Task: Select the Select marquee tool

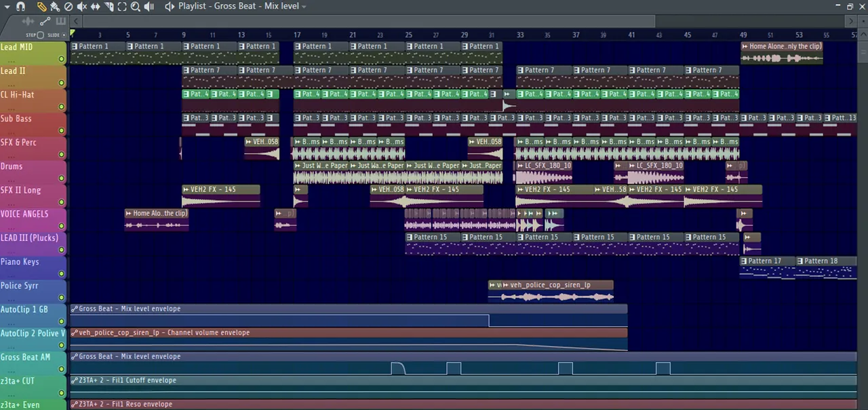Action: (x=122, y=6)
